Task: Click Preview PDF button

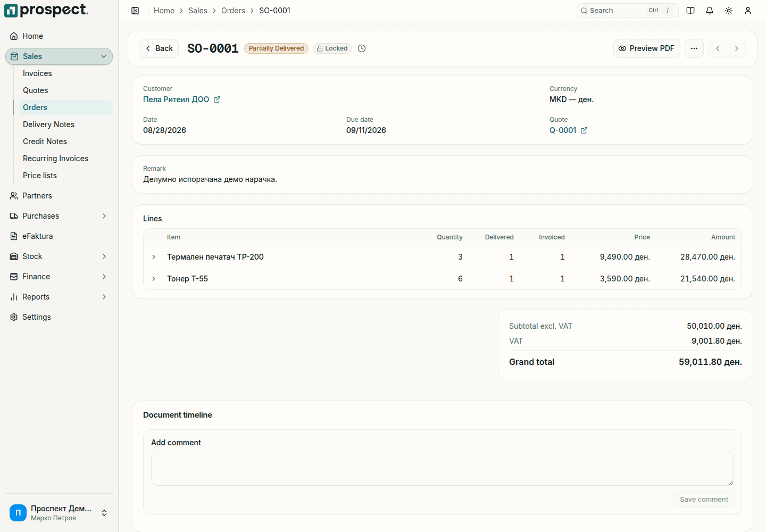Action: click(x=646, y=48)
